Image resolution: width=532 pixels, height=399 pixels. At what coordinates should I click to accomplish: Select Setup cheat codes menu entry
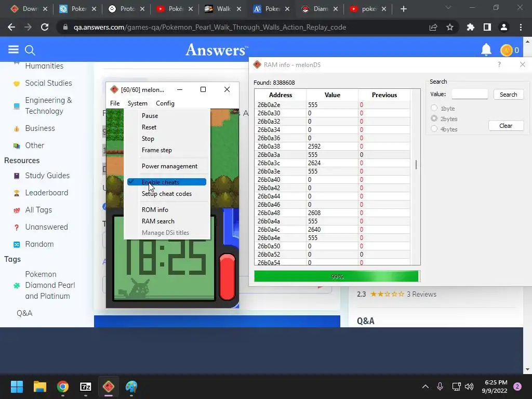click(167, 194)
